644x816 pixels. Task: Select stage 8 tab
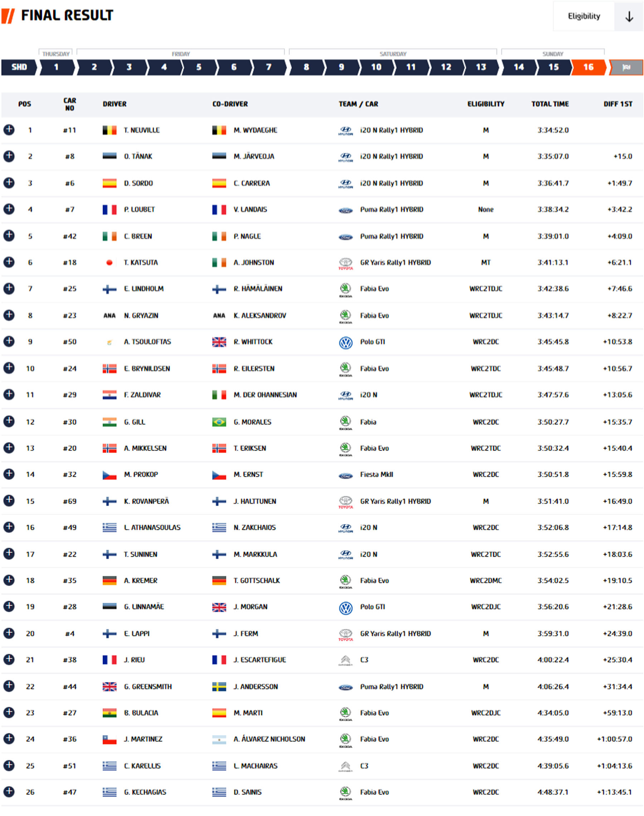coord(306,67)
